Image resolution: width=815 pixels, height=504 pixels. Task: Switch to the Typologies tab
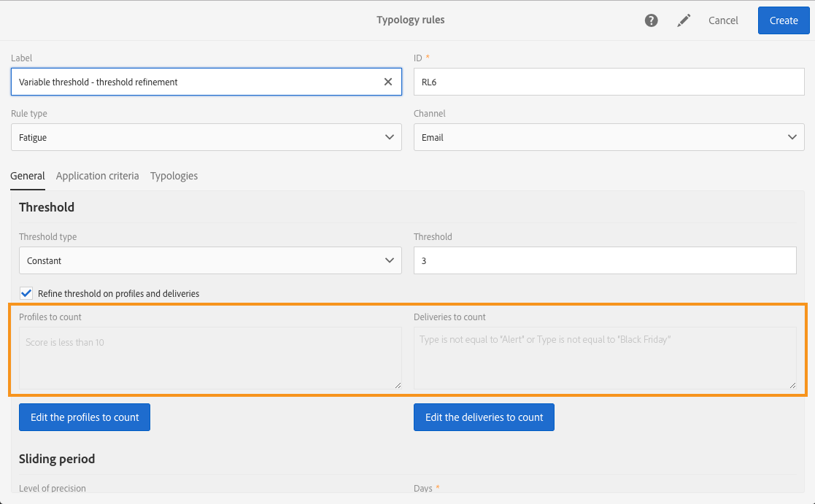click(x=174, y=176)
